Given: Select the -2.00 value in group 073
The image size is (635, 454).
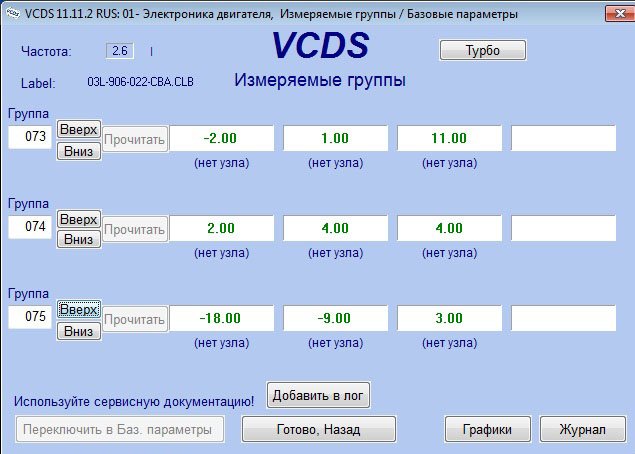Looking at the screenshot, I should click(222, 138).
